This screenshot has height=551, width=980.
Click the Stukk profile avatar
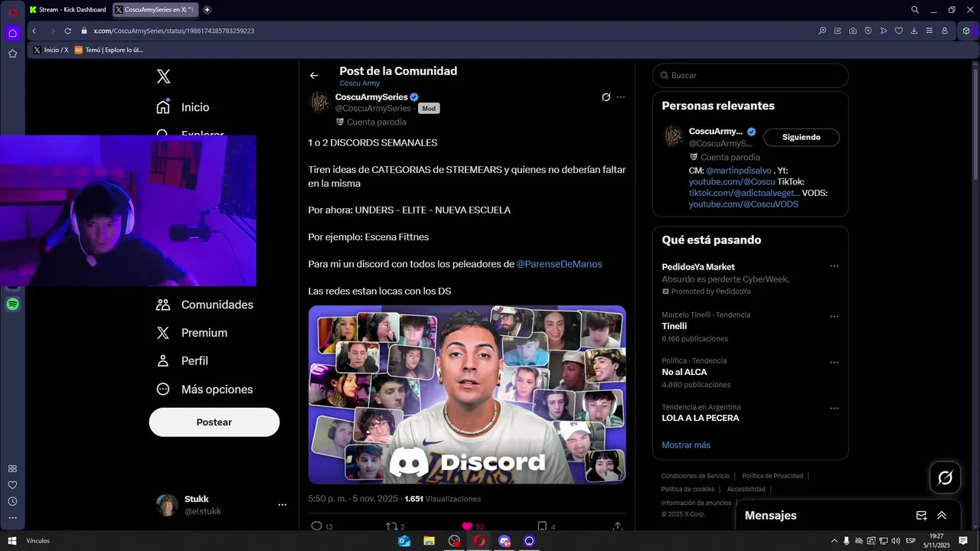(167, 505)
